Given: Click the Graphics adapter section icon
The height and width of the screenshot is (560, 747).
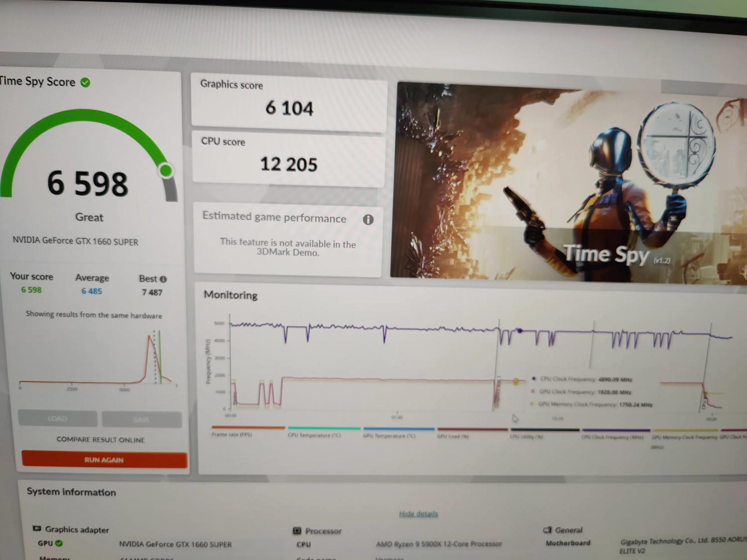Looking at the screenshot, I should [x=36, y=529].
